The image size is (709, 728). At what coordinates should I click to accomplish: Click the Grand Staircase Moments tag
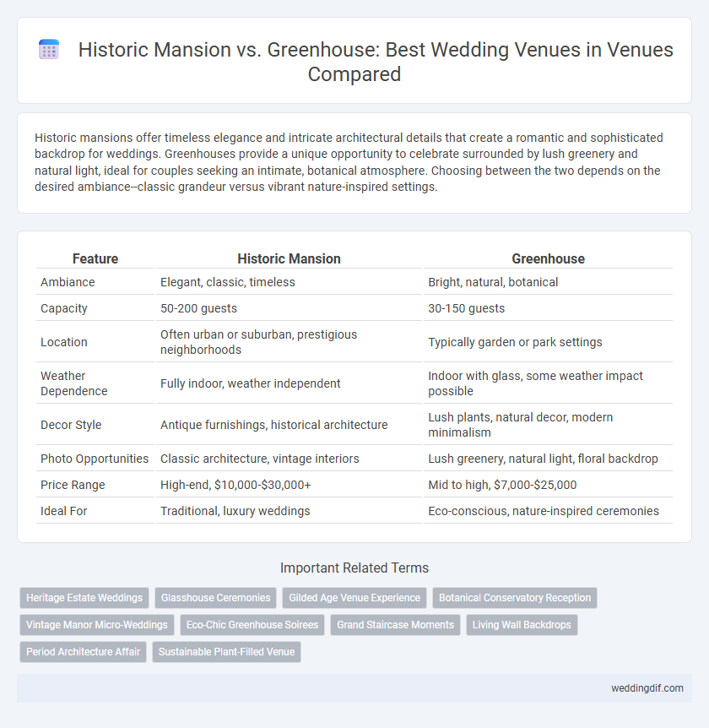[395, 624]
